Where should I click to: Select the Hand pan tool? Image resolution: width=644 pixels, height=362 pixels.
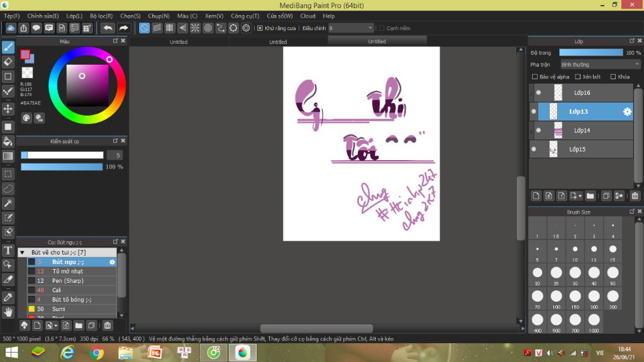tap(8, 312)
